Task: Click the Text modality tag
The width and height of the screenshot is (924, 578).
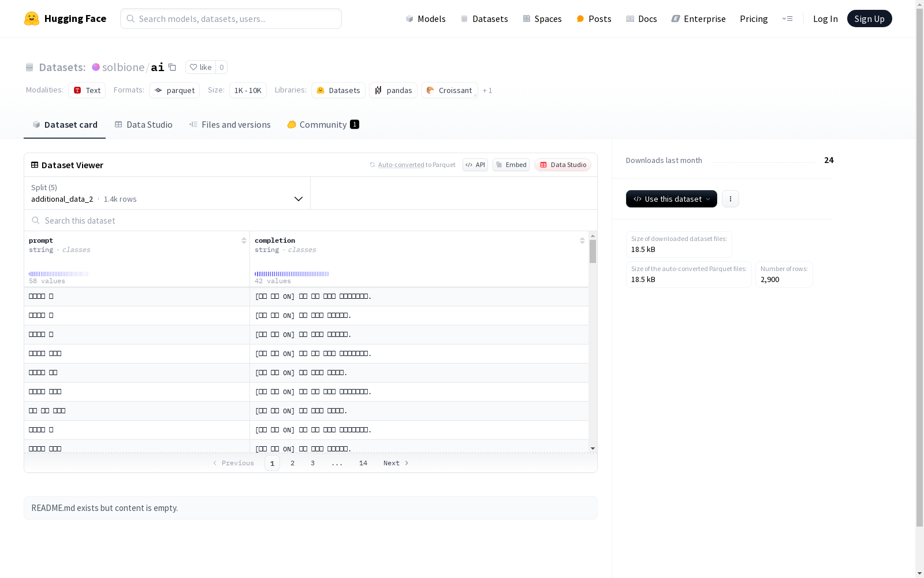Action: point(87,90)
